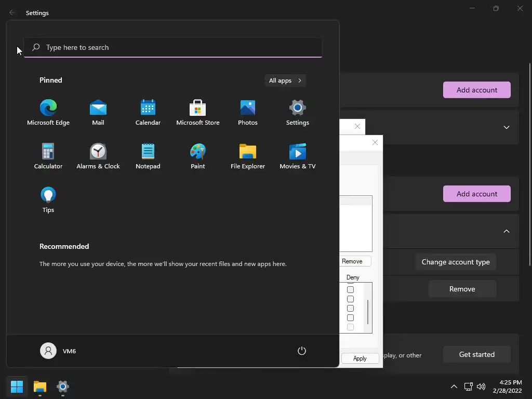Click the first Add account button in Settings

477,90
